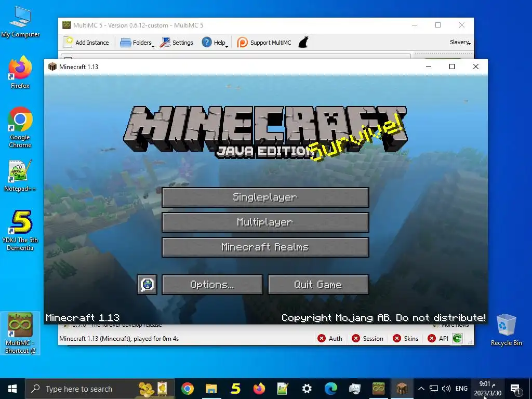Expand the Help menu in MultiMC
Image resolution: width=532 pixels, height=399 pixels.
click(x=215, y=43)
